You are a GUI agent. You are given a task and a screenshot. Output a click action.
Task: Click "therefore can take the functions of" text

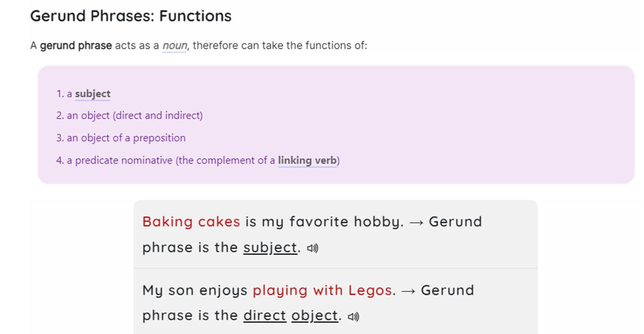point(280,46)
